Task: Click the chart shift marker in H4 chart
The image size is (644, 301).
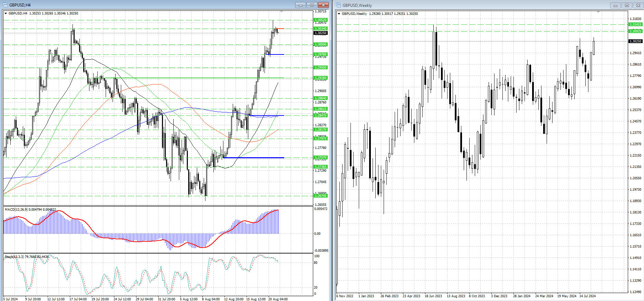Action: click(x=281, y=12)
